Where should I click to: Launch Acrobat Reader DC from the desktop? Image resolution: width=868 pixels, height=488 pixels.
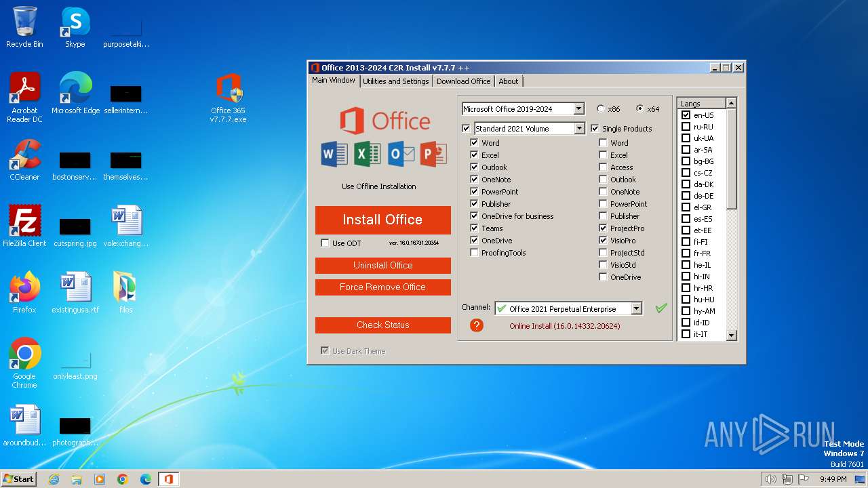[24, 98]
